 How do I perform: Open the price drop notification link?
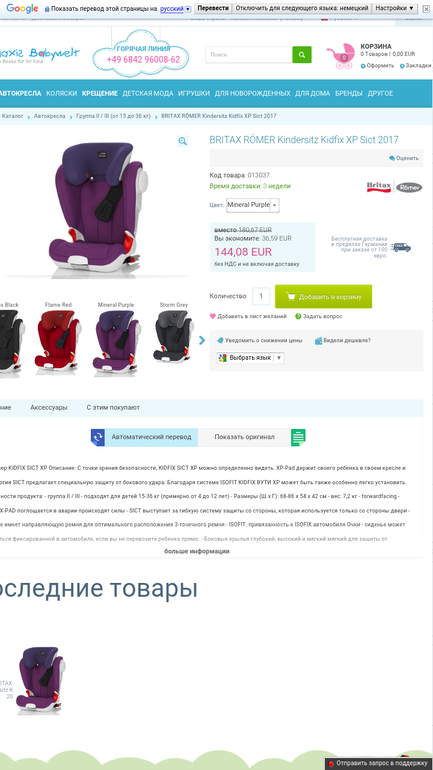tap(260, 340)
